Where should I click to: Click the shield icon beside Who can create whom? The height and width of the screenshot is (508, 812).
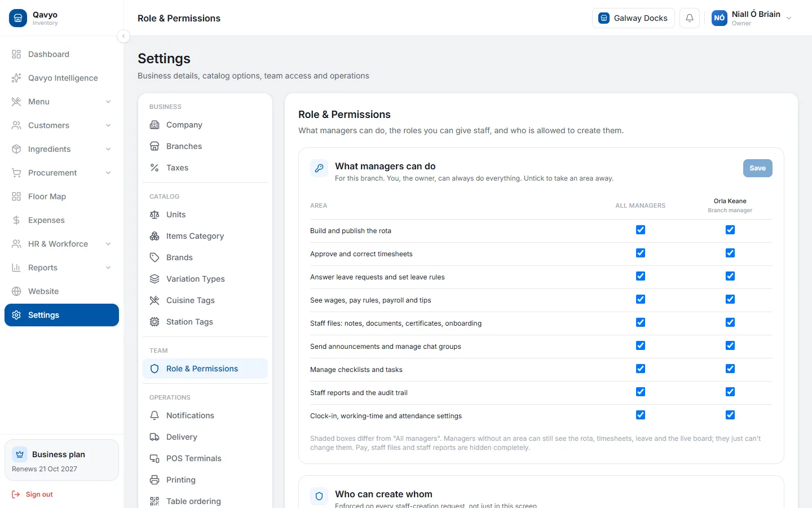tap(319, 496)
